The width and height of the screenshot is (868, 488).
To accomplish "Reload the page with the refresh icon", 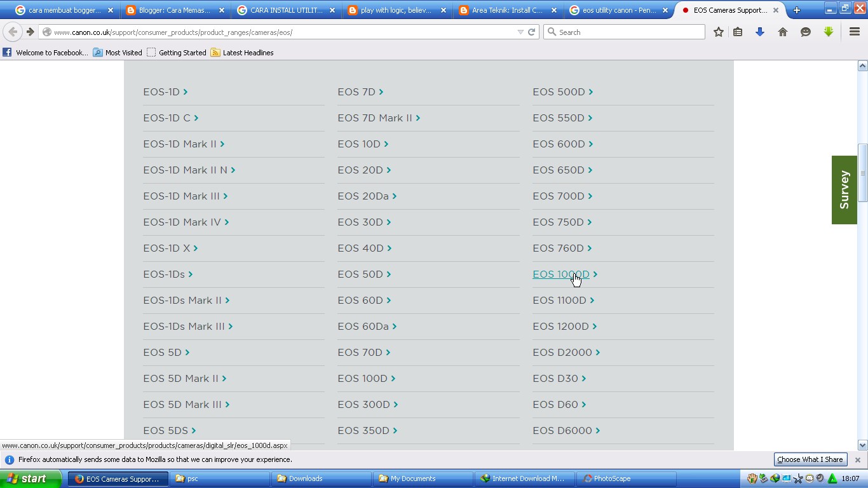I will [532, 32].
